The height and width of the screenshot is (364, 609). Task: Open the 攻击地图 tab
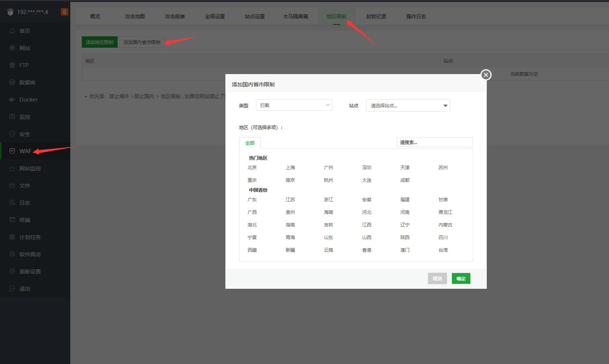point(135,16)
